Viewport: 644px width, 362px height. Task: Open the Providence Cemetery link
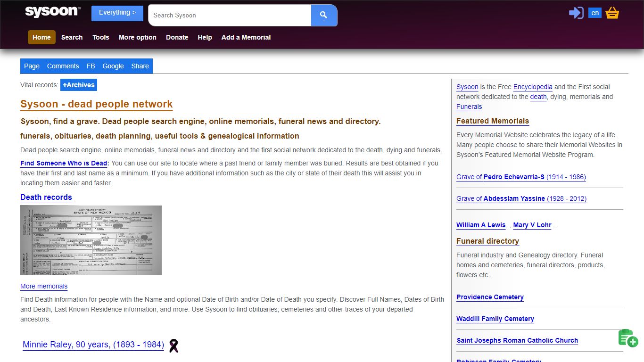490,297
